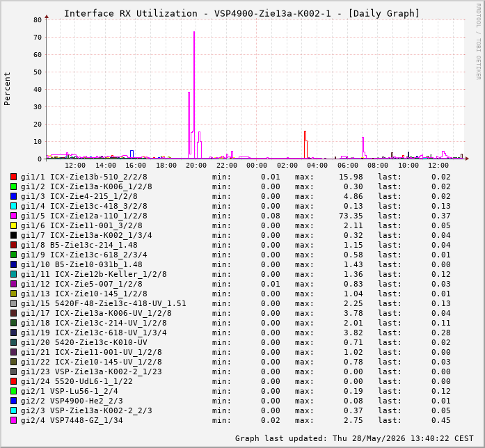Select legend label gi2/1 VSP-Lu56-1_2/4
The width and height of the screenshot is (485, 448).
click(x=70, y=391)
